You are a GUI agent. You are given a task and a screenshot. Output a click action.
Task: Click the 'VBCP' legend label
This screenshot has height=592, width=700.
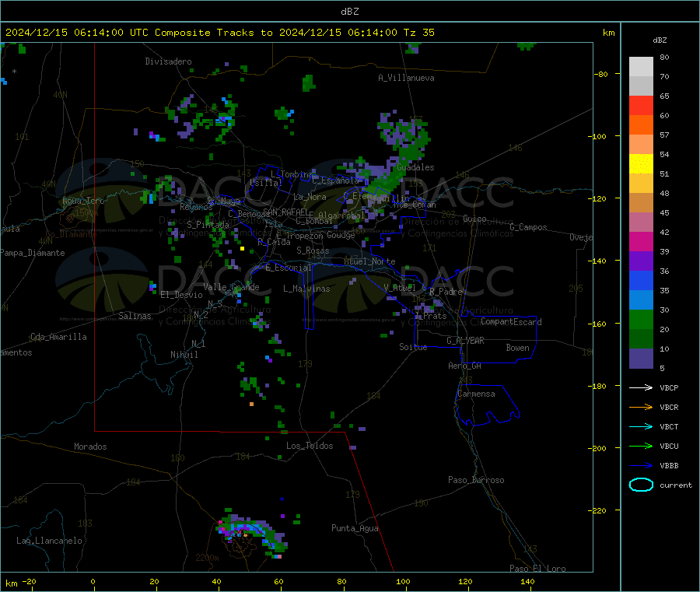669,388
